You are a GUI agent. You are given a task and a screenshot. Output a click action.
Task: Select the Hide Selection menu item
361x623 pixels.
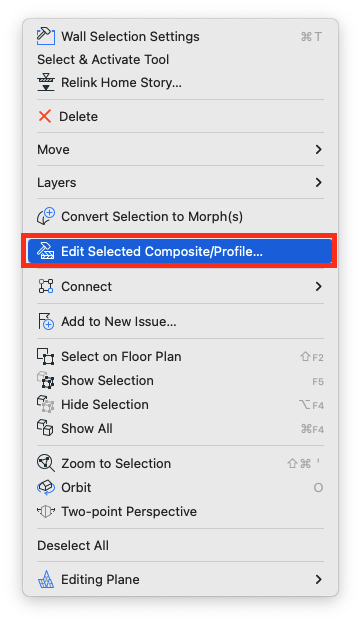(x=180, y=404)
